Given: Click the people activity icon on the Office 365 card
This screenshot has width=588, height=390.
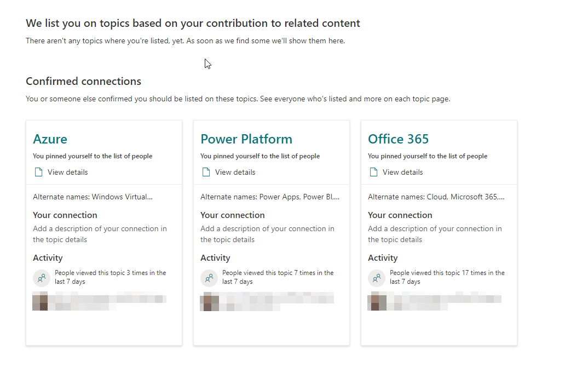Looking at the screenshot, I should pos(376,278).
